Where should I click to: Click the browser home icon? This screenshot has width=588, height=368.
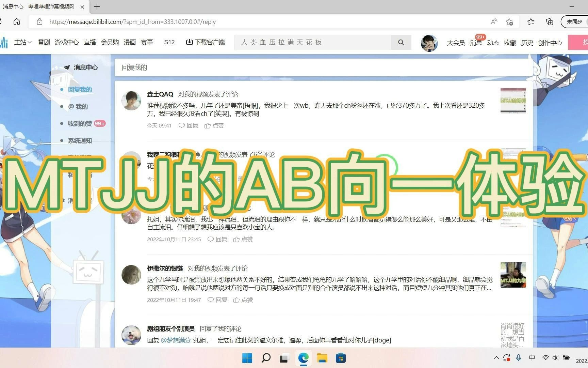(x=16, y=22)
